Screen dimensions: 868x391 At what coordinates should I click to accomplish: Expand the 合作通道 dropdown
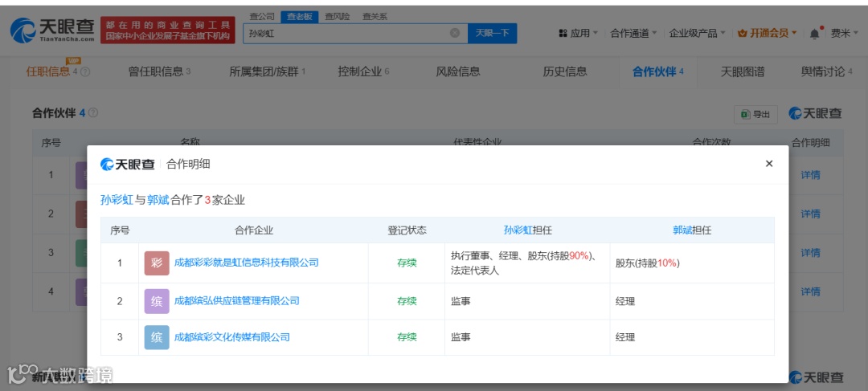pyautogui.click(x=634, y=33)
